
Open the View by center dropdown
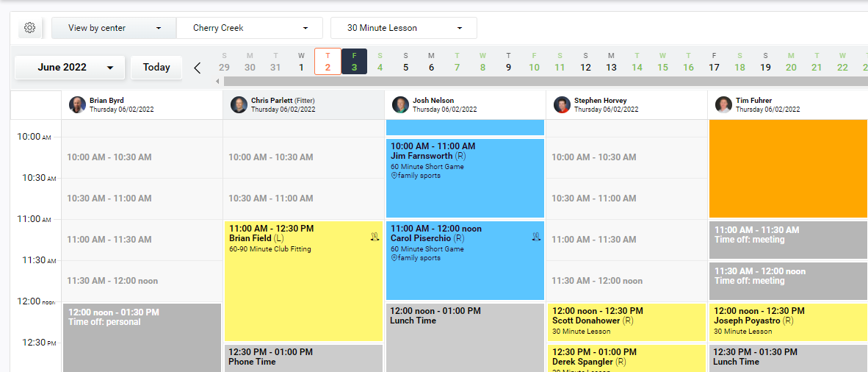pyautogui.click(x=114, y=28)
